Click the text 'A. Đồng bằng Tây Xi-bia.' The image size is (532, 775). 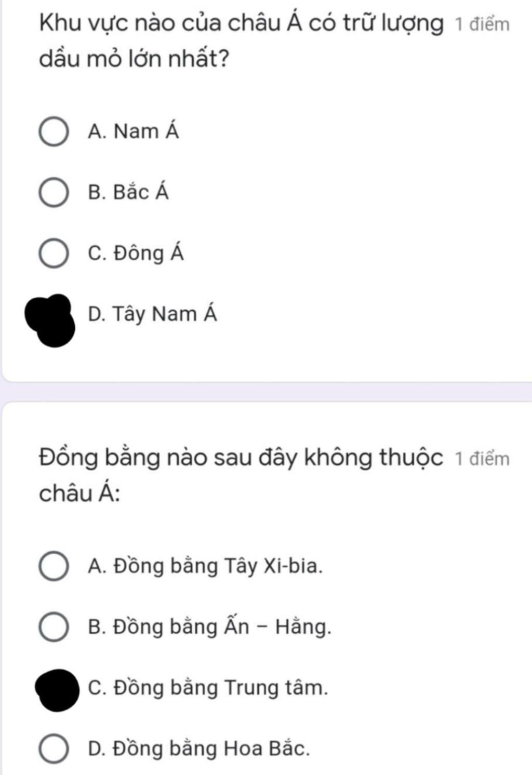(206, 566)
